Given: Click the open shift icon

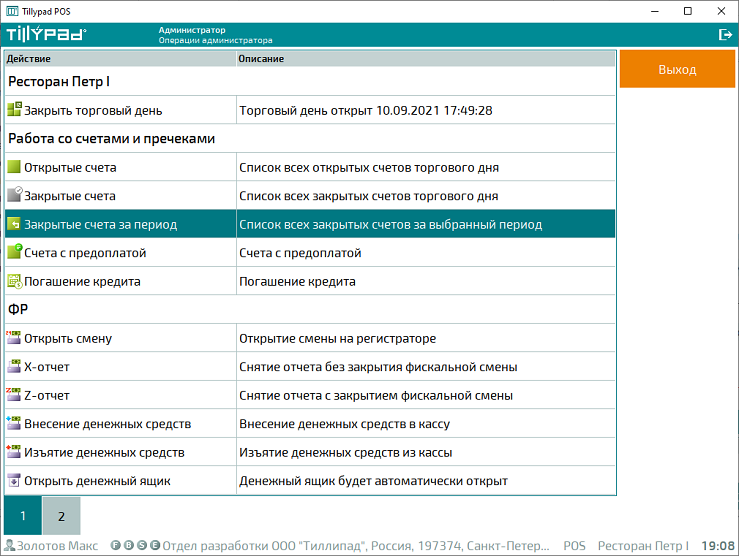Looking at the screenshot, I should point(14,338).
